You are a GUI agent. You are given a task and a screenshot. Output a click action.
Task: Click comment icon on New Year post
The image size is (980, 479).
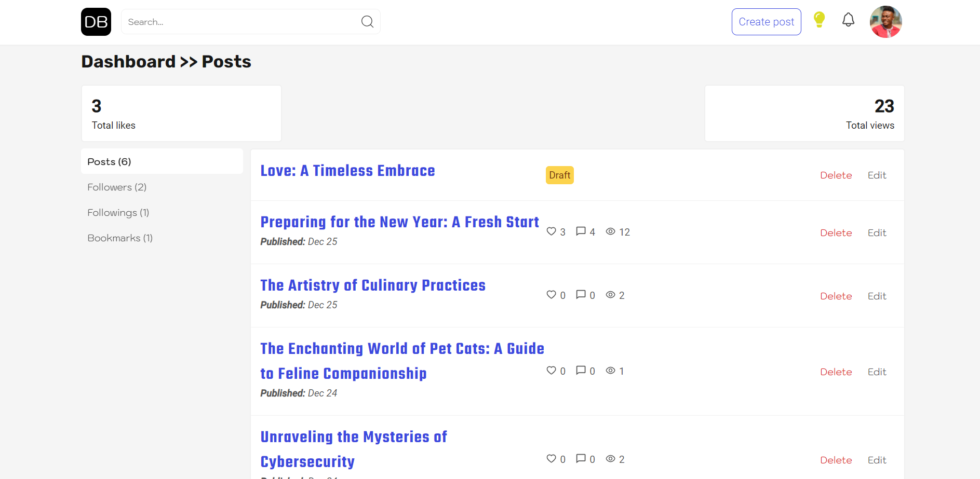click(x=581, y=231)
